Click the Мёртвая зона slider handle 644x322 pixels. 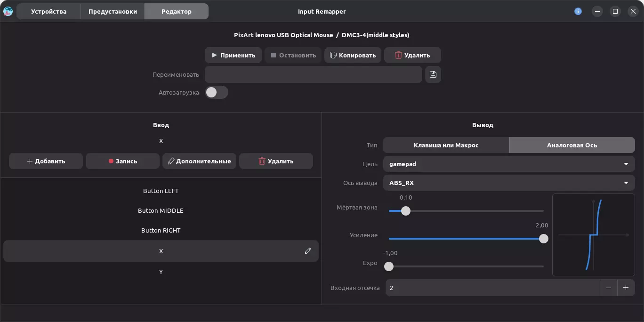click(406, 211)
